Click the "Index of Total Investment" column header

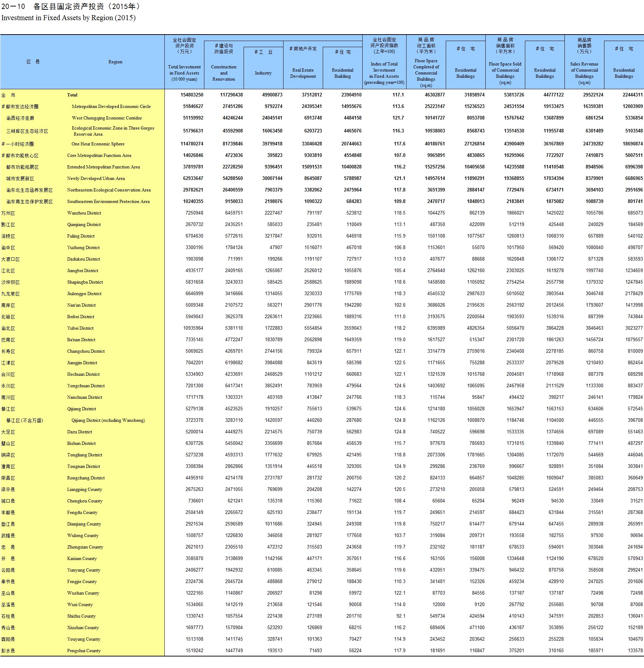[x=384, y=73]
